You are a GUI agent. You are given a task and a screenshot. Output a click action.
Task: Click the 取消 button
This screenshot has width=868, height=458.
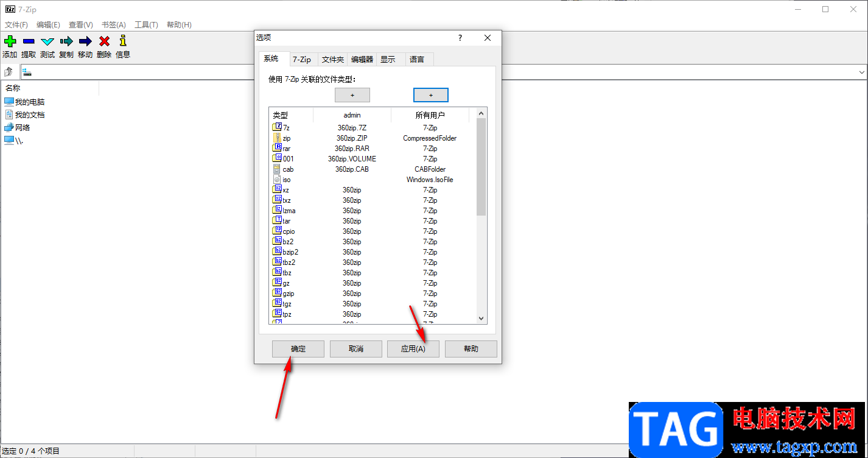tap(356, 349)
